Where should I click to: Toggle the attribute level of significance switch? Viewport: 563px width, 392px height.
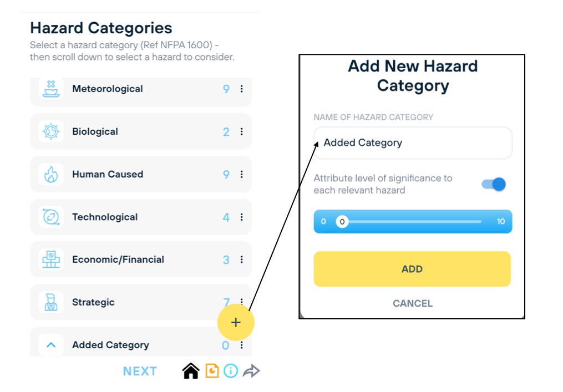tap(493, 185)
